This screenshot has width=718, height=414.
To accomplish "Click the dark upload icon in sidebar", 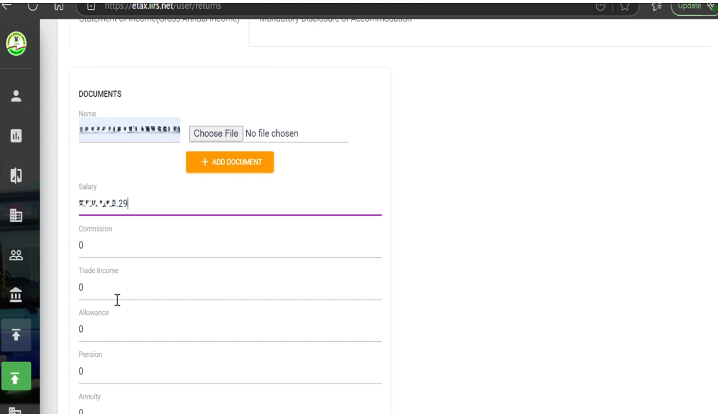I will coord(16,335).
